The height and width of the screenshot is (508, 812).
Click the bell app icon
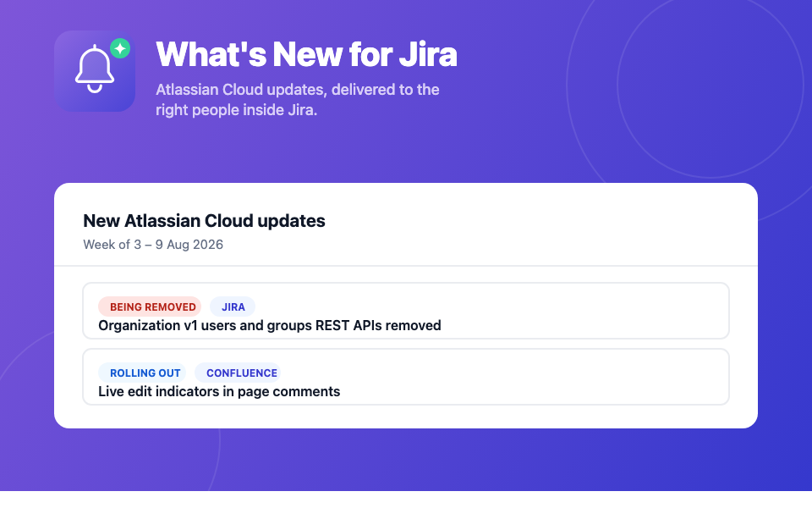point(95,71)
